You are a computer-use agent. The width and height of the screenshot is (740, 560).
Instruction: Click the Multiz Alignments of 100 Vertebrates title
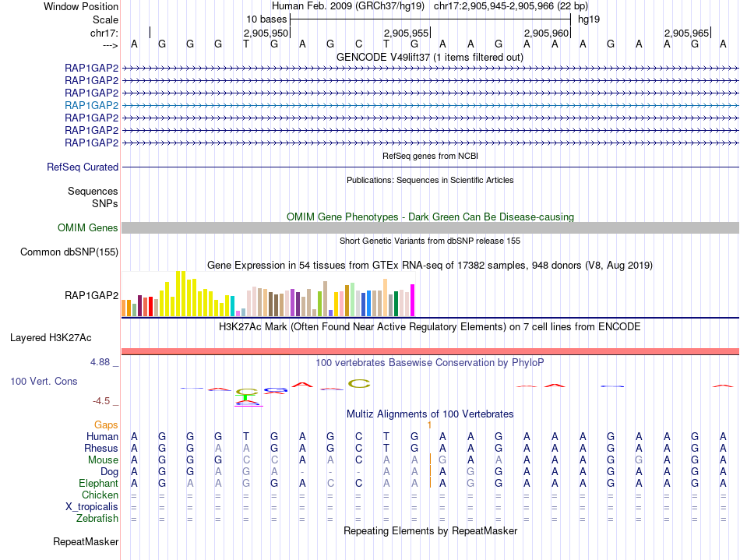point(430,414)
